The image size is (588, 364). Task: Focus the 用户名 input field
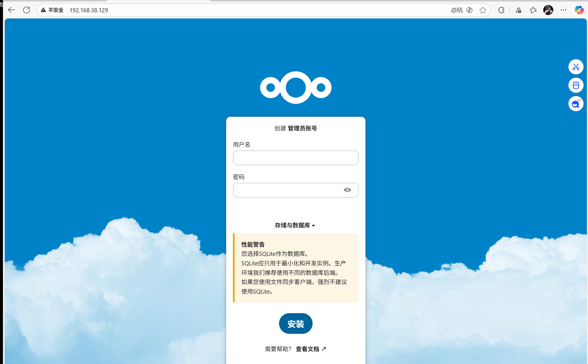[296, 158]
